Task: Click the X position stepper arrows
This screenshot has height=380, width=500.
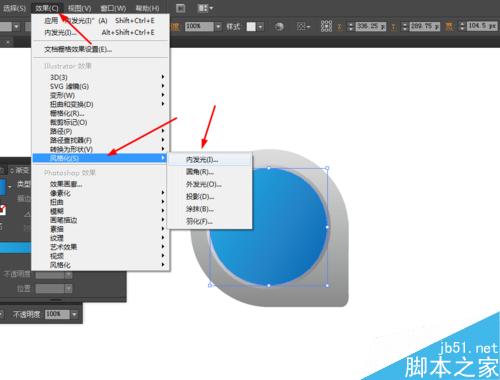Action: pos(350,26)
